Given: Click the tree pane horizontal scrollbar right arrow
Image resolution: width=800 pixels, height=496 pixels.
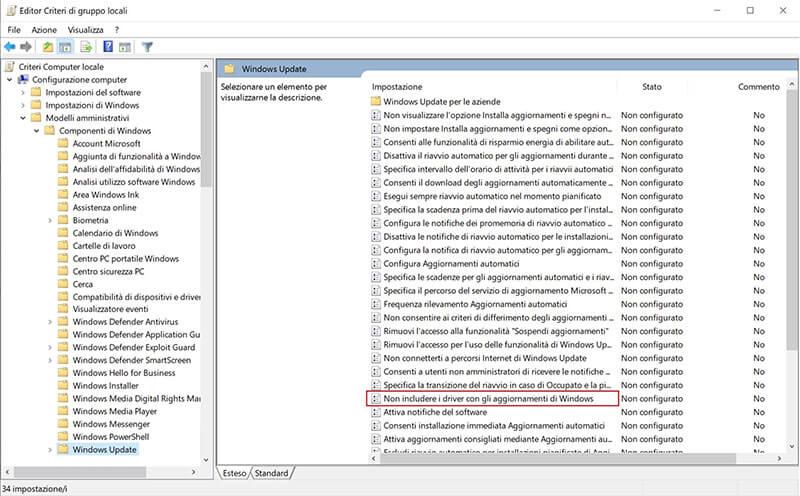Looking at the screenshot, I should [193, 472].
